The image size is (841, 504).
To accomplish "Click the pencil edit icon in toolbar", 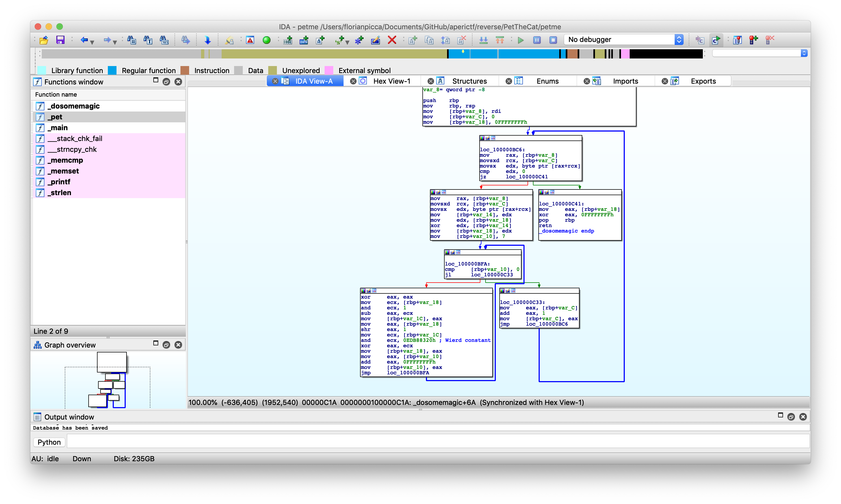I will [376, 40].
